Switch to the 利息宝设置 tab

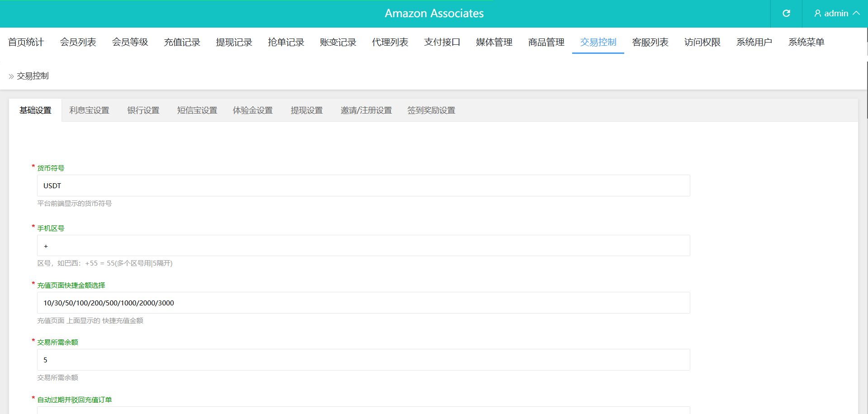coord(89,110)
